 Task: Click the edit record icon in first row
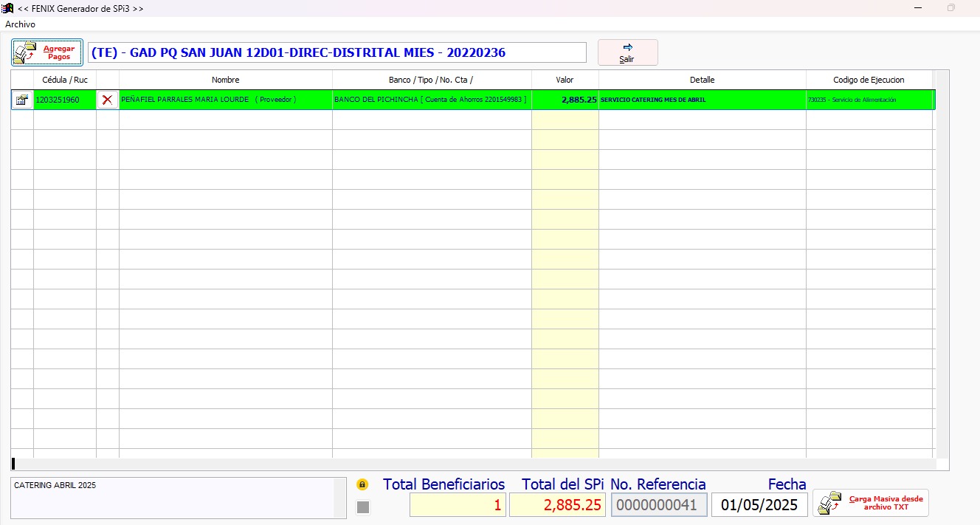tap(22, 100)
